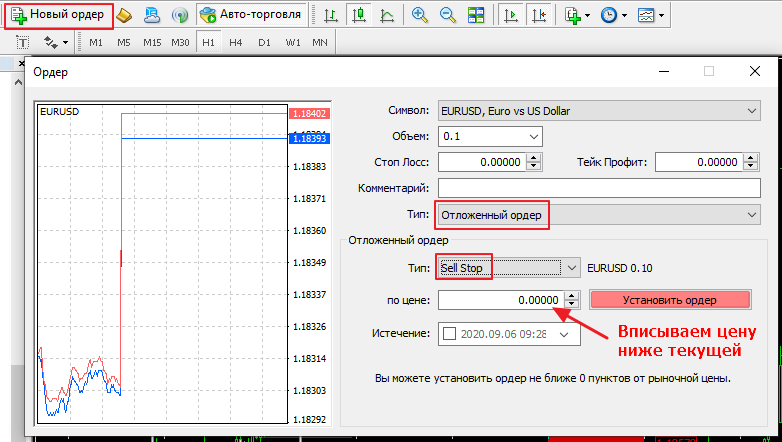Increase the Стоп Лосс stepper value

point(534,158)
